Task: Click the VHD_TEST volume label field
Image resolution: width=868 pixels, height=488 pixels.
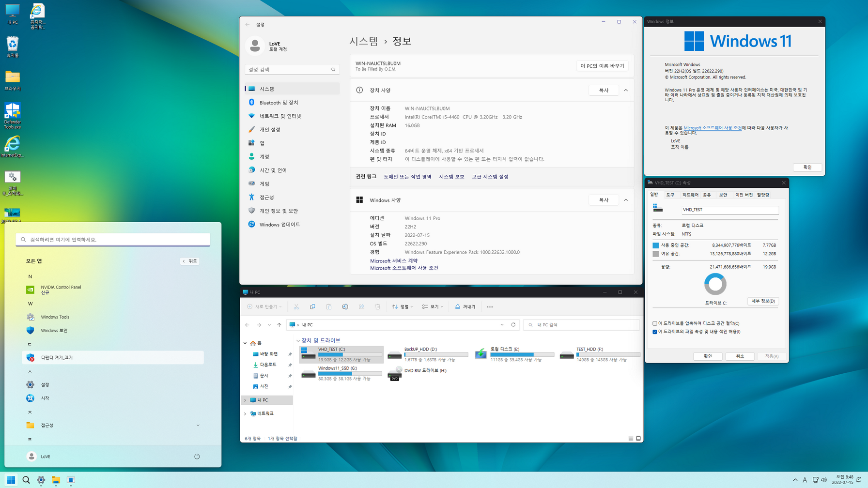Action: [x=729, y=210]
